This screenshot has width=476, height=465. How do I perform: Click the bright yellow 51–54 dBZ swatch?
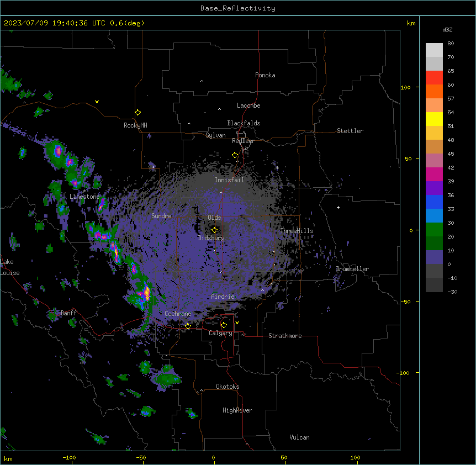point(434,119)
